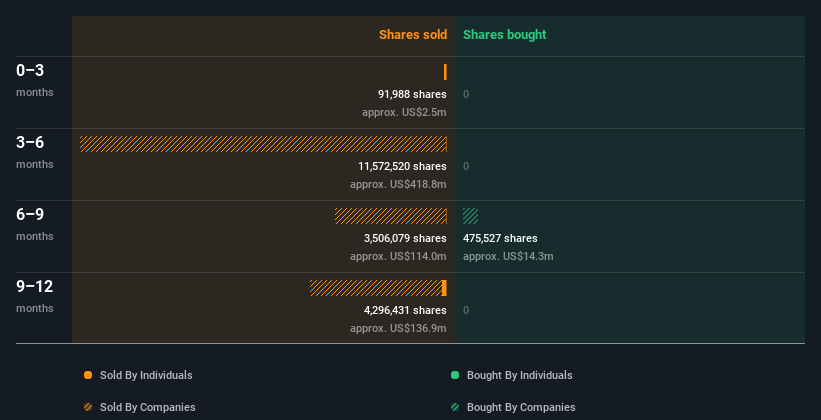Click the Shares sold column header

coord(413,35)
